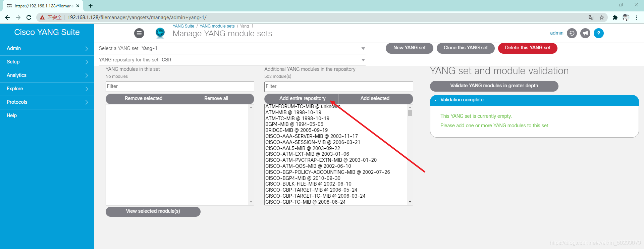Toggle the hamburger menu icon
Screen dimensions: 644x249
[139, 33]
